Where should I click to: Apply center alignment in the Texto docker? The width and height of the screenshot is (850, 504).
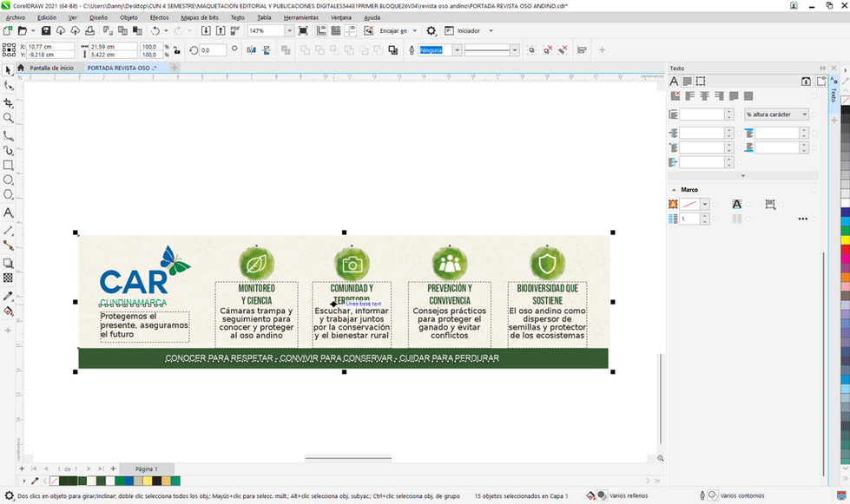(x=705, y=96)
